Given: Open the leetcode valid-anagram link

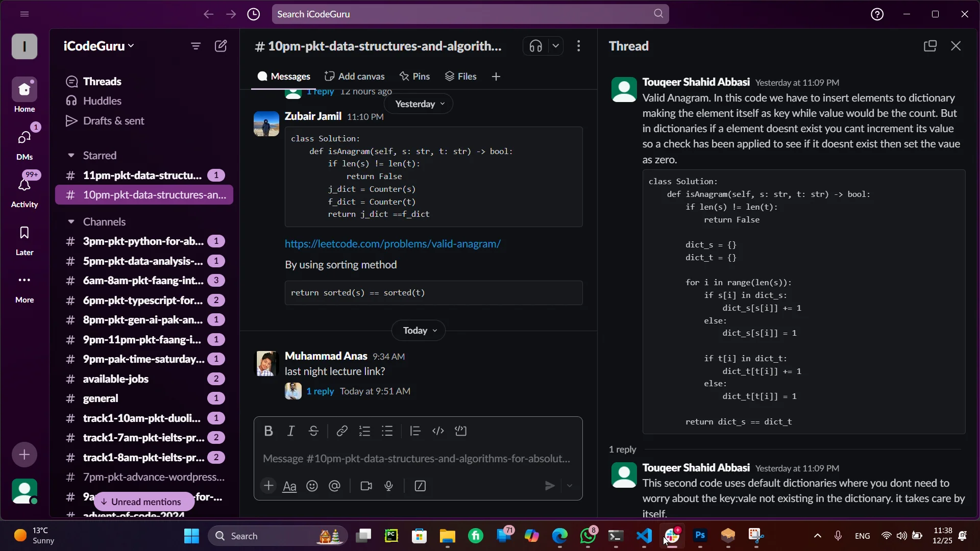Looking at the screenshot, I should click(x=393, y=244).
